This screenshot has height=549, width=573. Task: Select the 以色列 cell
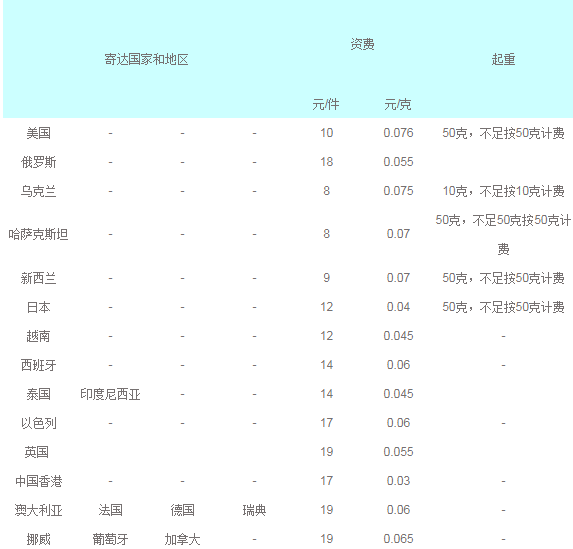(x=38, y=423)
